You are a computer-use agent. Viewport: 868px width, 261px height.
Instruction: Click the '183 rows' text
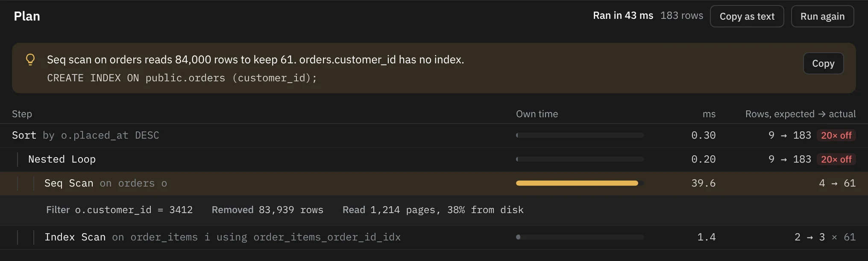[681, 16]
